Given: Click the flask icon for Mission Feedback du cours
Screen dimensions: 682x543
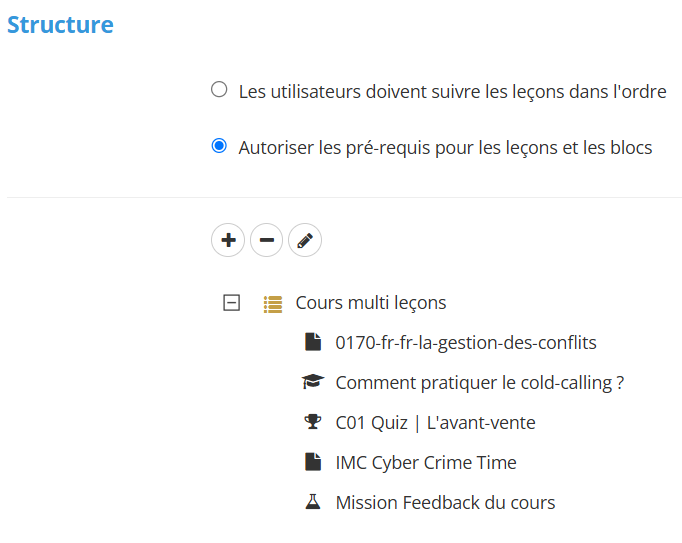Looking at the screenshot, I should (x=313, y=502).
